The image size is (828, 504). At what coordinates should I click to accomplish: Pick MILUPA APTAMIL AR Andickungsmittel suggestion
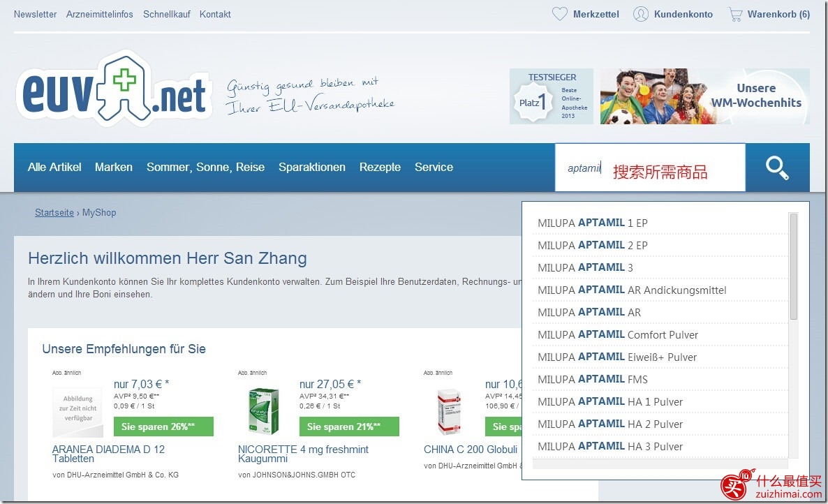pyautogui.click(x=660, y=290)
